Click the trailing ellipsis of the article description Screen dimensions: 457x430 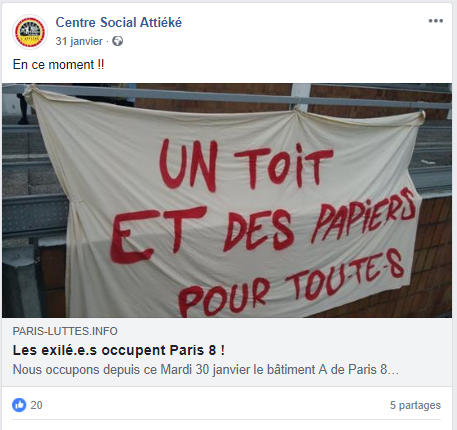[394, 370]
